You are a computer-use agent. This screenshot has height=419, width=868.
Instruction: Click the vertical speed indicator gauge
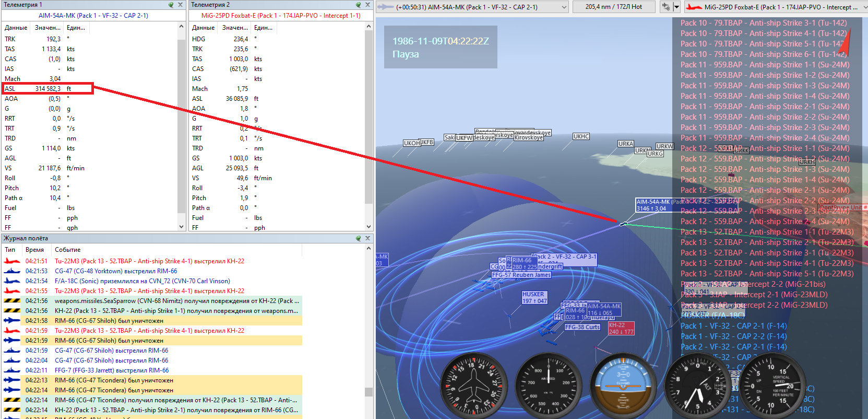(772, 386)
